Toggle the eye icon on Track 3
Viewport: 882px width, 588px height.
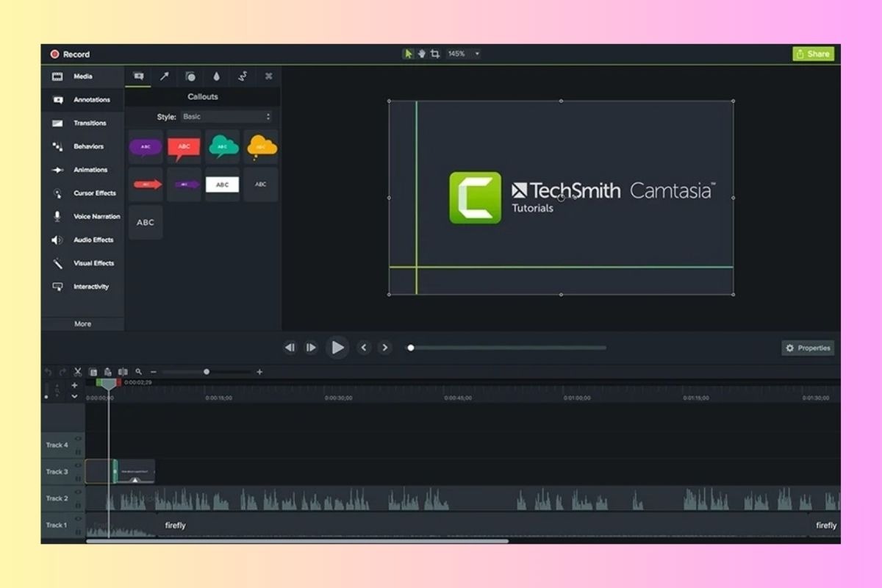click(78, 466)
